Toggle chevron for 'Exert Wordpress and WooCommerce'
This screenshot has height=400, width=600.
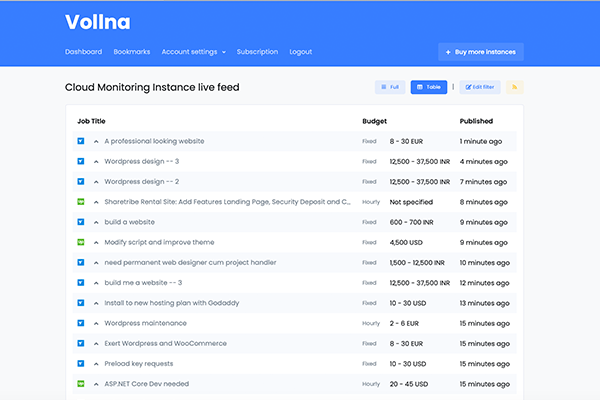pyautogui.click(x=96, y=344)
